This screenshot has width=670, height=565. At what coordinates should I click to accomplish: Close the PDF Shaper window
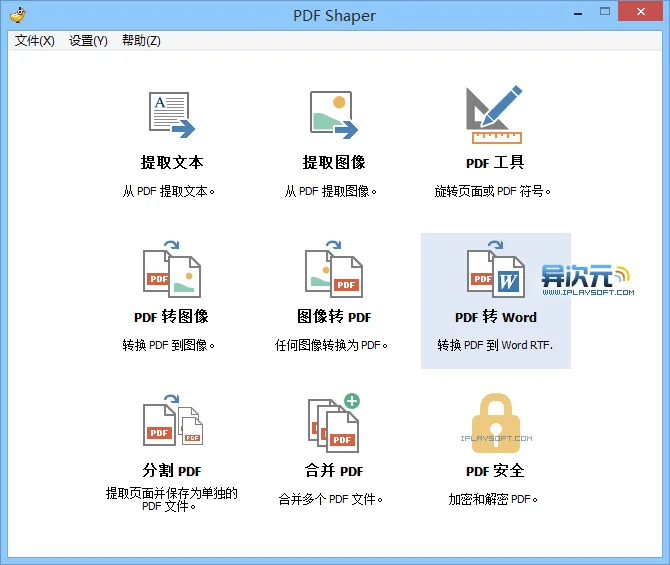[641, 11]
